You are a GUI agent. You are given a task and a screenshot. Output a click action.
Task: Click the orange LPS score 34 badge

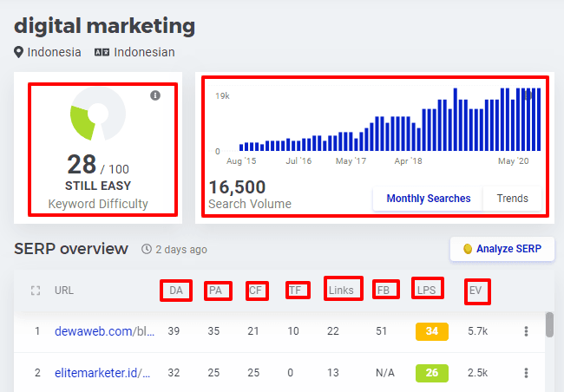coord(431,331)
